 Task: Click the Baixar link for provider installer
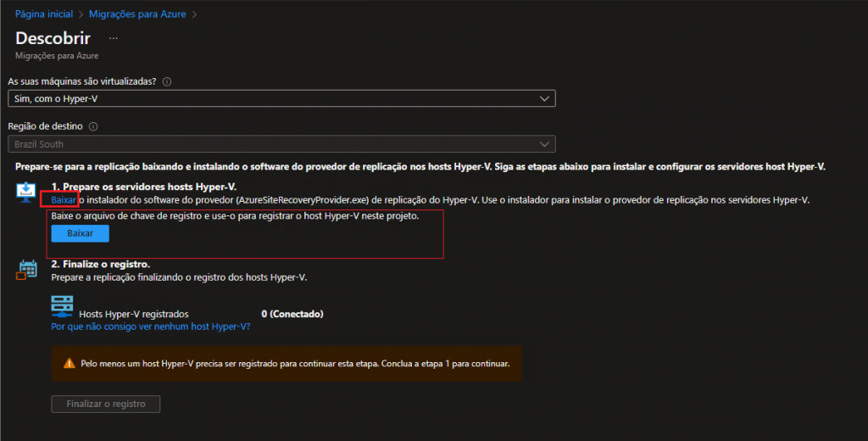(64, 200)
